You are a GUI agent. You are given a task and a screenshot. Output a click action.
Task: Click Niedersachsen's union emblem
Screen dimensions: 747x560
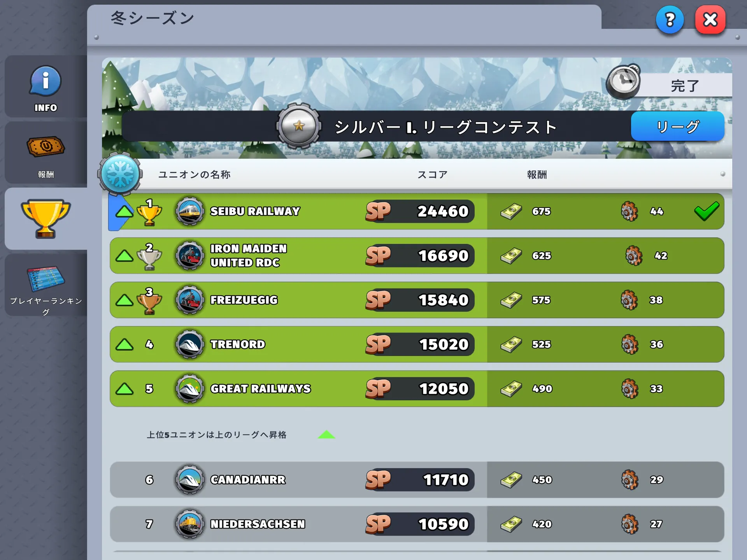click(189, 524)
